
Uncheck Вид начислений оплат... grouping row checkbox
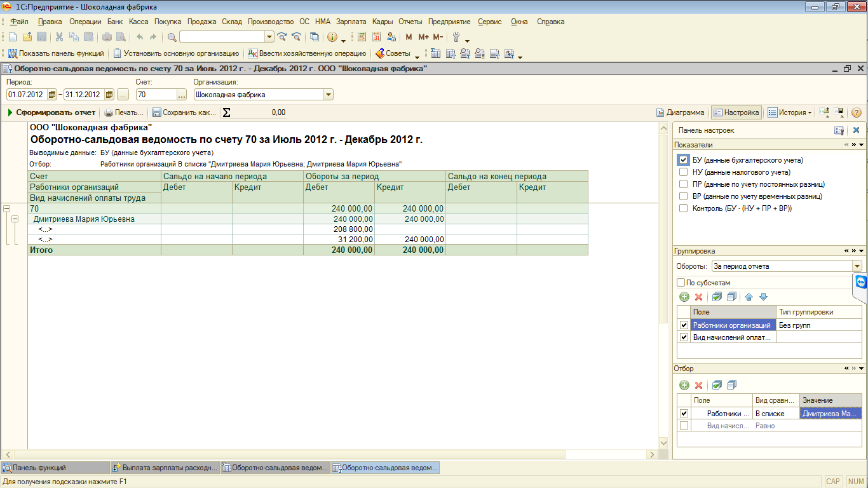pyautogui.click(x=684, y=337)
